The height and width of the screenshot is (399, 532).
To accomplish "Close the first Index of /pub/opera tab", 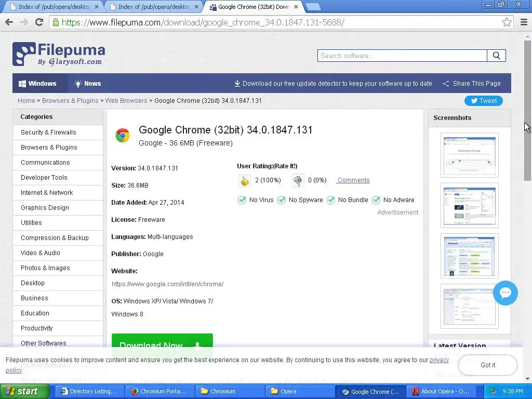I will (96, 7).
